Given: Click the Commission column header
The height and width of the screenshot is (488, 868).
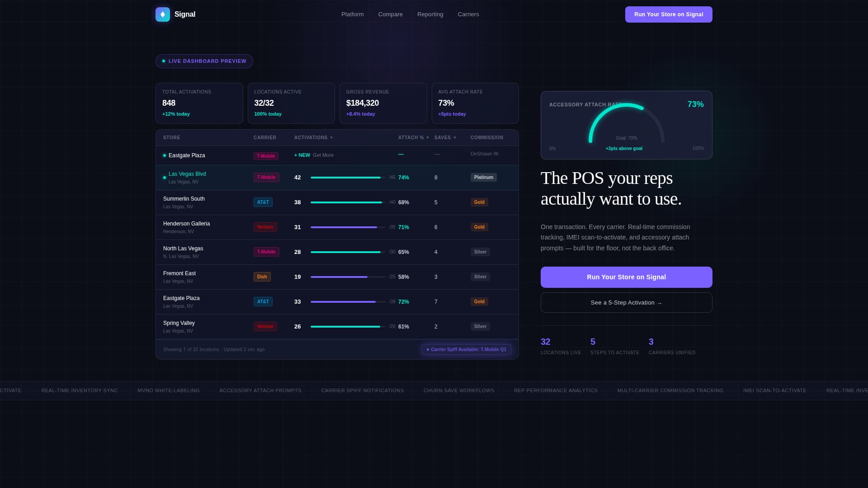Looking at the screenshot, I should (x=486, y=137).
